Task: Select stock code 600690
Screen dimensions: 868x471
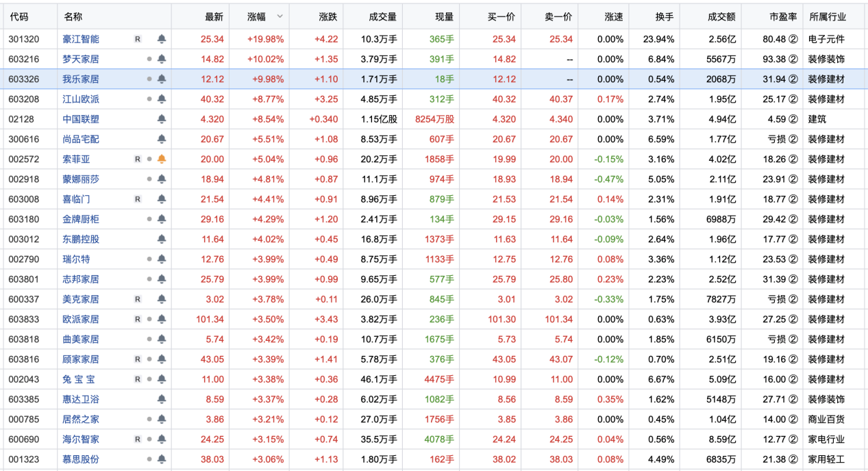Action: [x=24, y=439]
